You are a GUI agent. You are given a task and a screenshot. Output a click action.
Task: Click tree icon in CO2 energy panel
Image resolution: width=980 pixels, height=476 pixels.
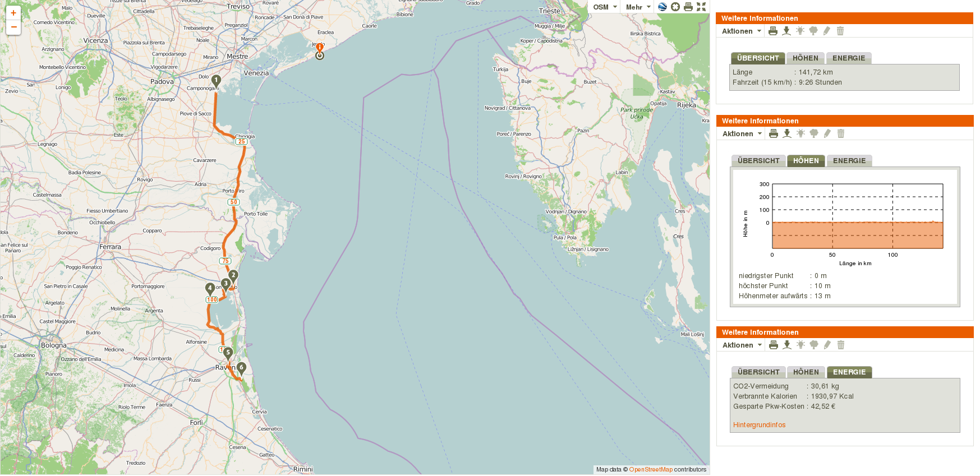point(814,345)
